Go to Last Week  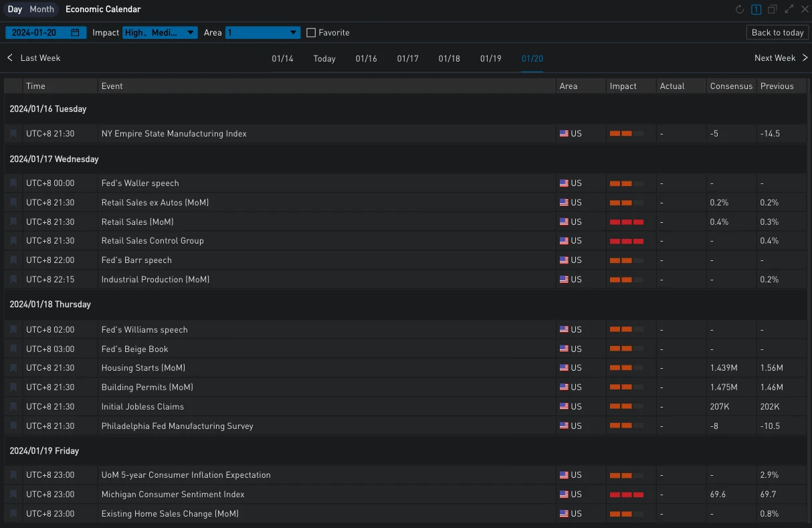pos(34,58)
